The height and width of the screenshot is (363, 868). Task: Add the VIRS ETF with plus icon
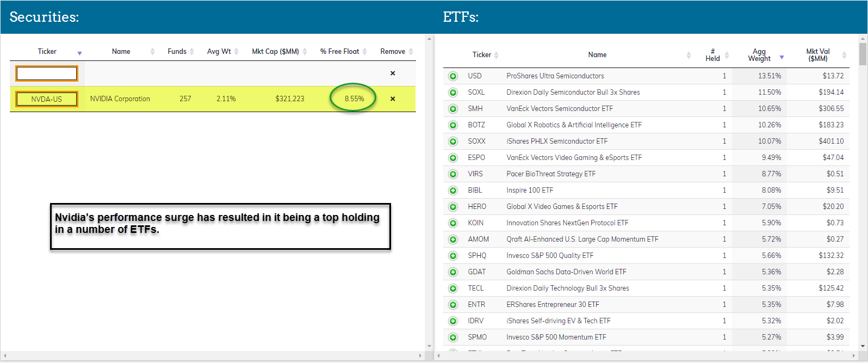click(x=453, y=174)
